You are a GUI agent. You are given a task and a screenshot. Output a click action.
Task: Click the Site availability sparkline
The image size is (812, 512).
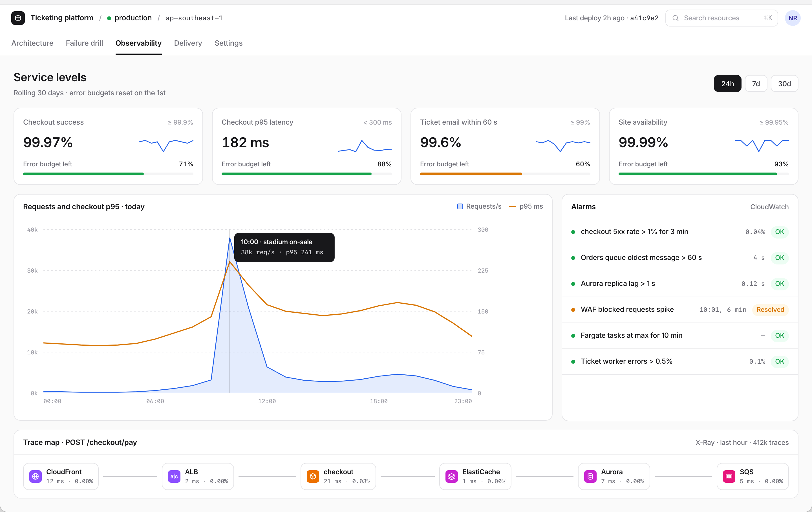click(762, 145)
